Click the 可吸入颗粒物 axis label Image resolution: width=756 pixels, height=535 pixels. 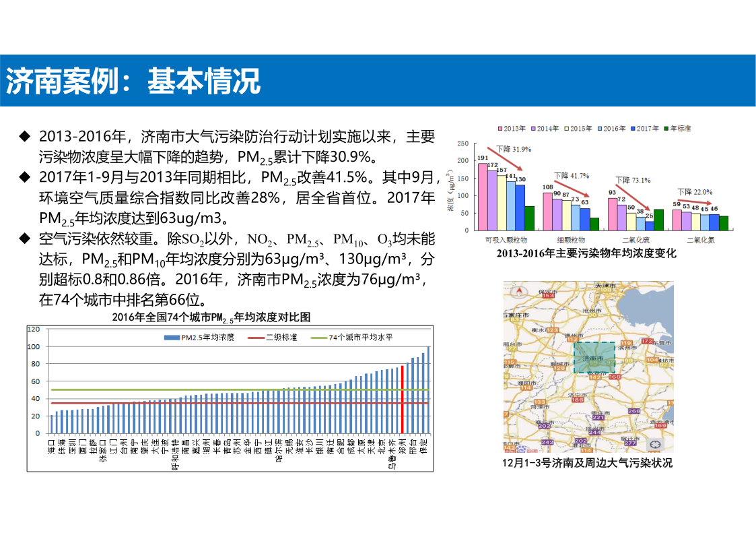click(506, 240)
